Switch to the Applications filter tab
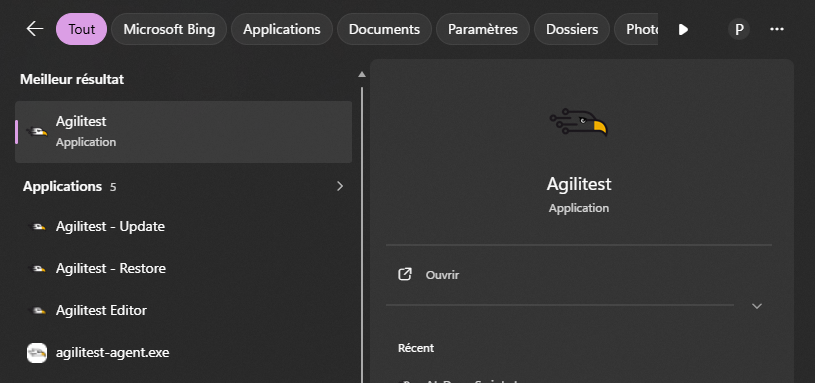The height and width of the screenshot is (383, 815). coord(282,29)
